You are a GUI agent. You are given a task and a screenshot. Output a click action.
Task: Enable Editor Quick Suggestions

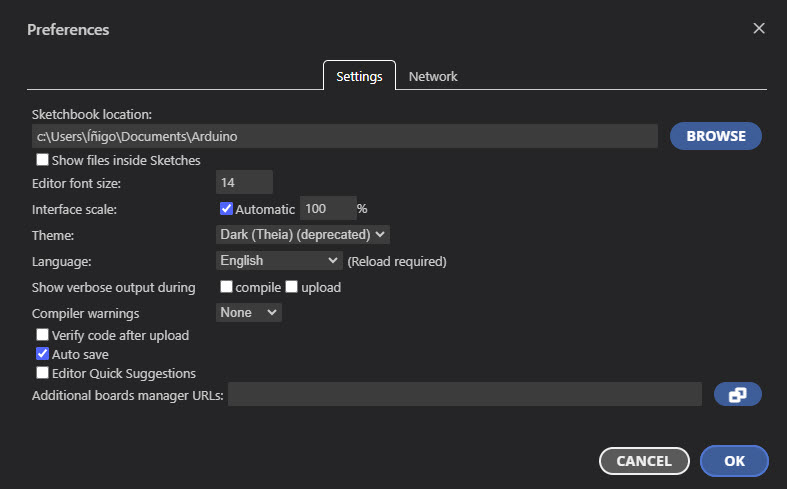click(43, 373)
